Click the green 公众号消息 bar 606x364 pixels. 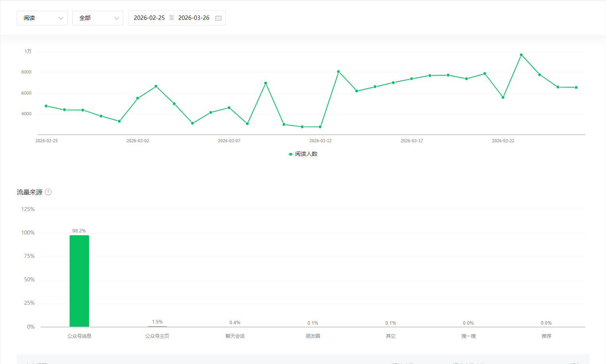pos(79,281)
